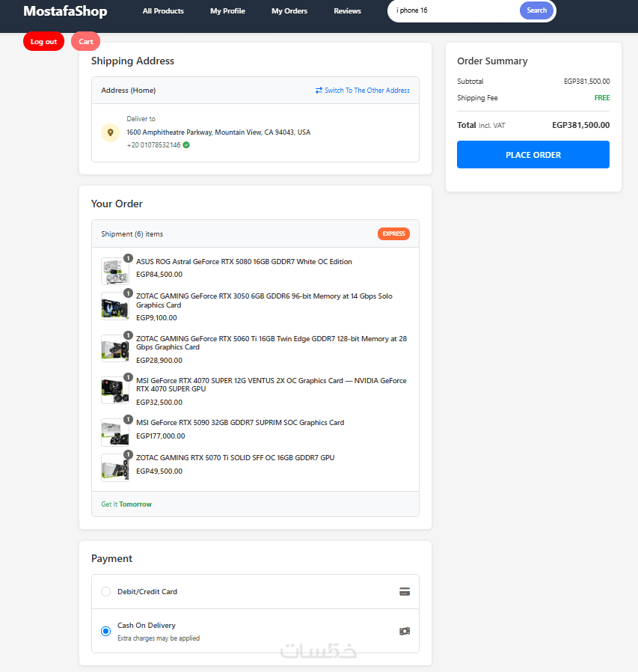Click the 'Order Summary' heading
638x672 pixels.
[492, 61]
